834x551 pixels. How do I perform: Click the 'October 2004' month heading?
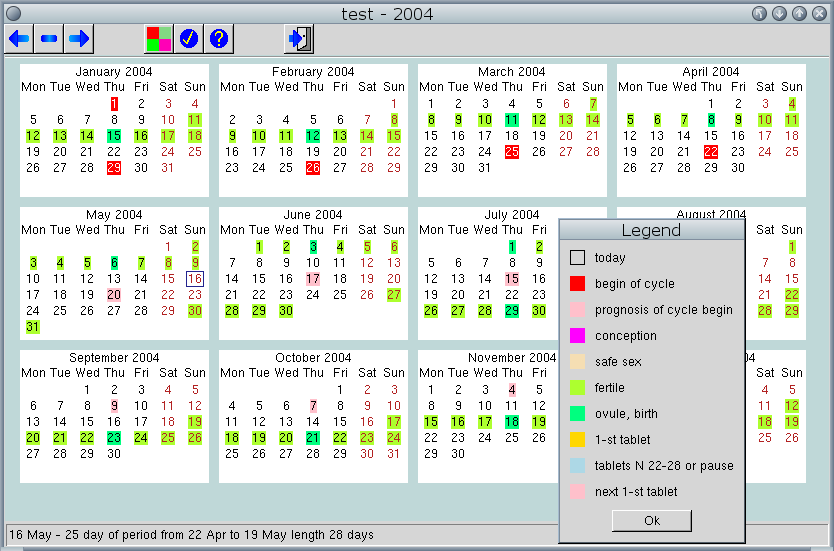[x=313, y=358]
